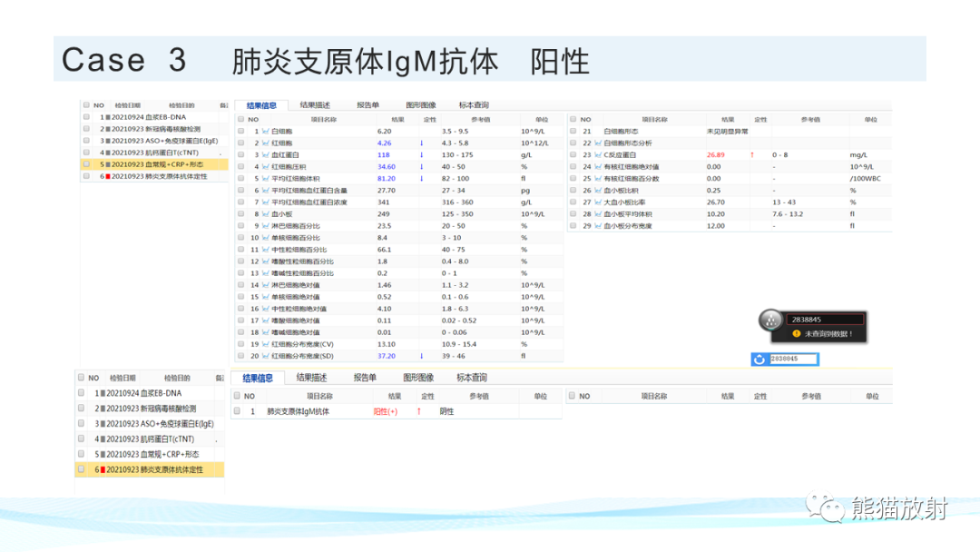The image size is (980, 552).
Task: Open trend chart icon for 淋巴细胞绝对值 row
Action: (x=266, y=285)
